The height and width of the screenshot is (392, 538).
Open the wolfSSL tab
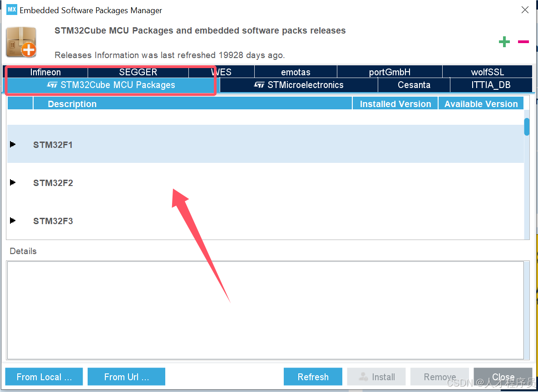(x=488, y=72)
